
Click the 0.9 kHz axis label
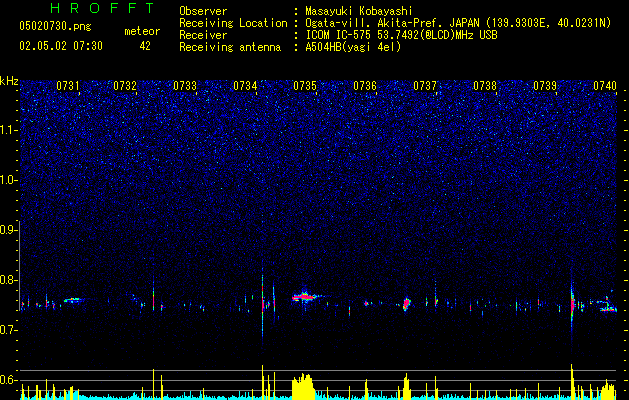9,230
